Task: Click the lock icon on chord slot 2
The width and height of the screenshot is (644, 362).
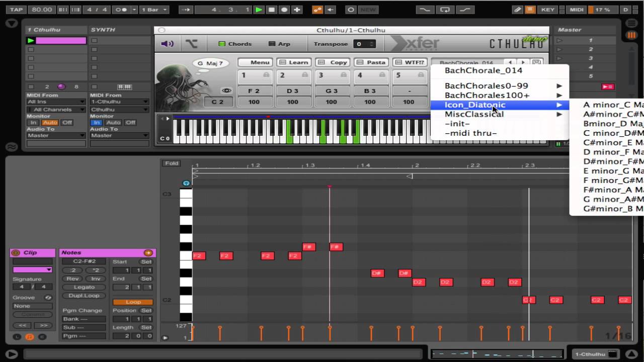Action: [x=305, y=75]
